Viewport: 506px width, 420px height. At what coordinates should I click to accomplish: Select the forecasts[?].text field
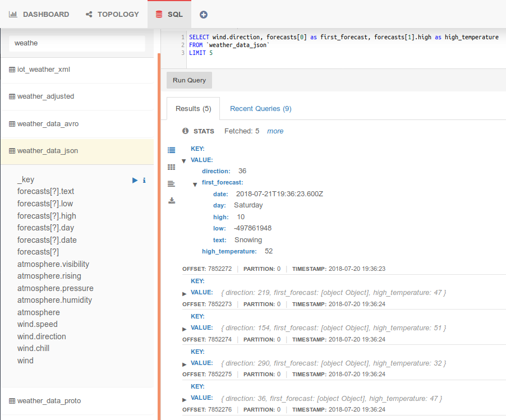pyautogui.click(x=45, y=191)
